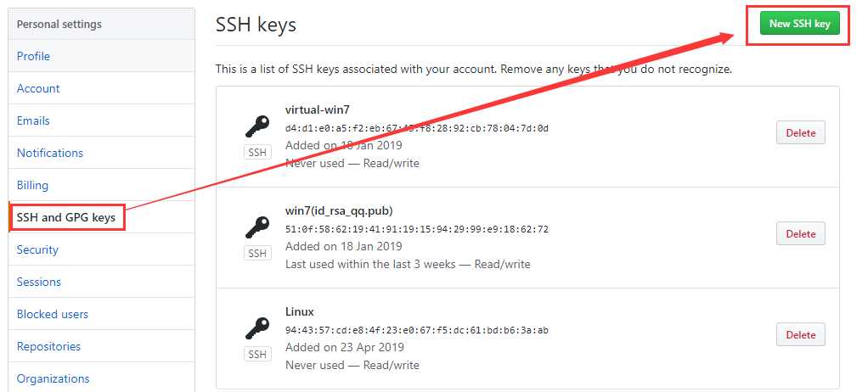Delete the win7(id_rsa_qq.pub) key
Screen dimensions: 868x392
tap(800, 234)
